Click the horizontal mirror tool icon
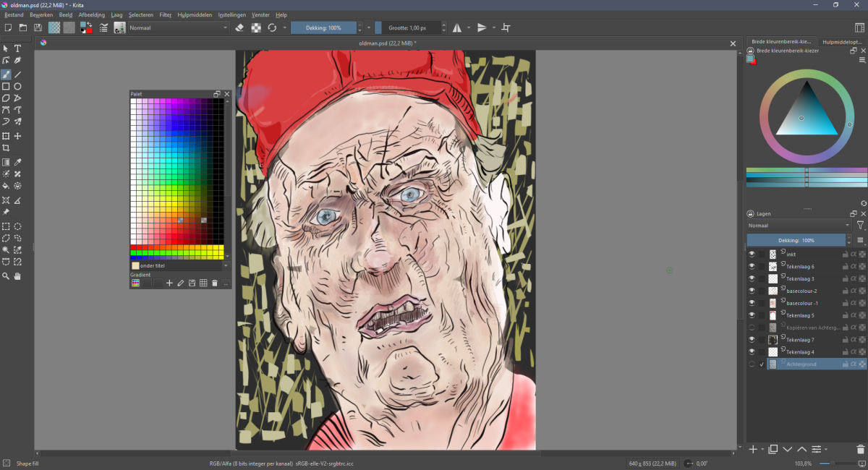This screenshot has height=470, width=868. (457, 27)
